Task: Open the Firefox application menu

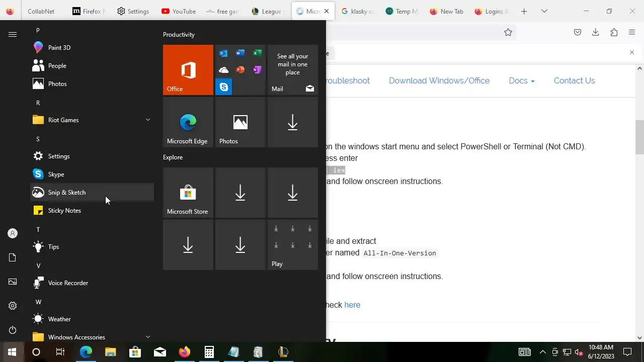Action: pos(632,32)
